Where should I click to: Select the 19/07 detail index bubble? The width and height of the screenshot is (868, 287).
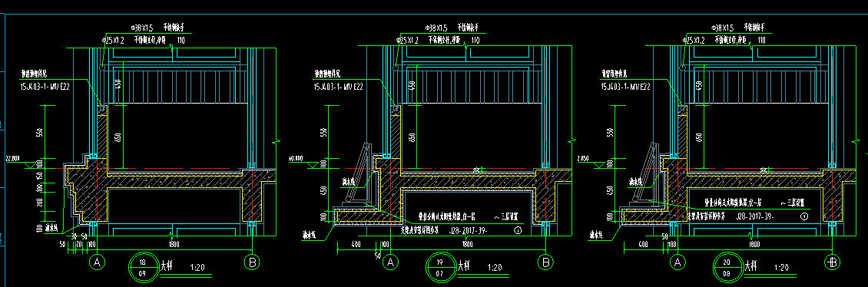point(441,267)
